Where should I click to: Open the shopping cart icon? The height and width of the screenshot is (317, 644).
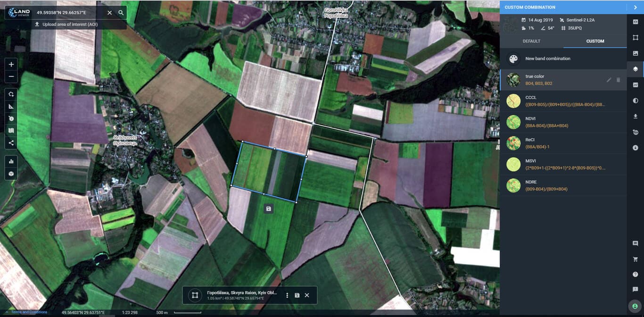click(x=635, y=259)
